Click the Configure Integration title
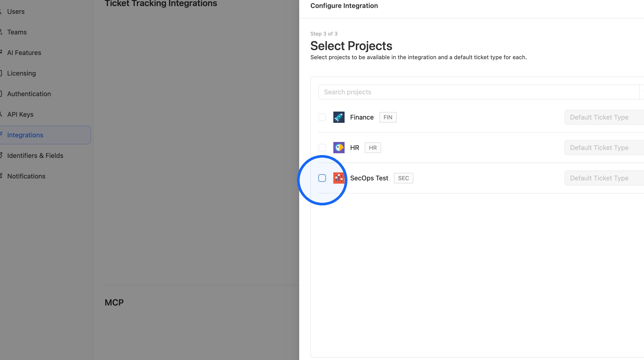644x360 pixels. click(x=344, y=6)
